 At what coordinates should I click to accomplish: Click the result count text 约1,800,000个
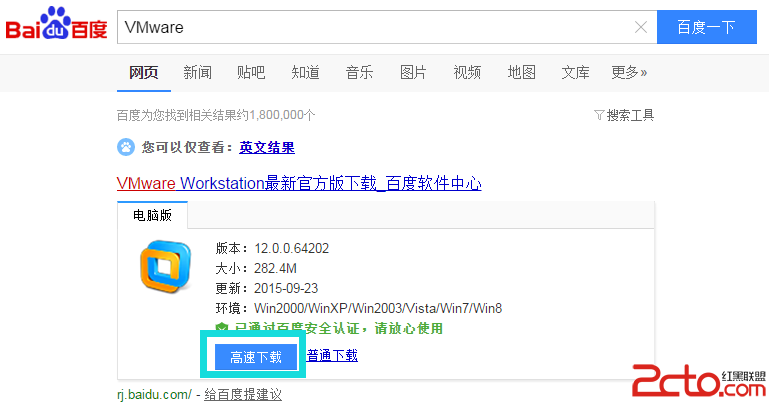point(278,115)
